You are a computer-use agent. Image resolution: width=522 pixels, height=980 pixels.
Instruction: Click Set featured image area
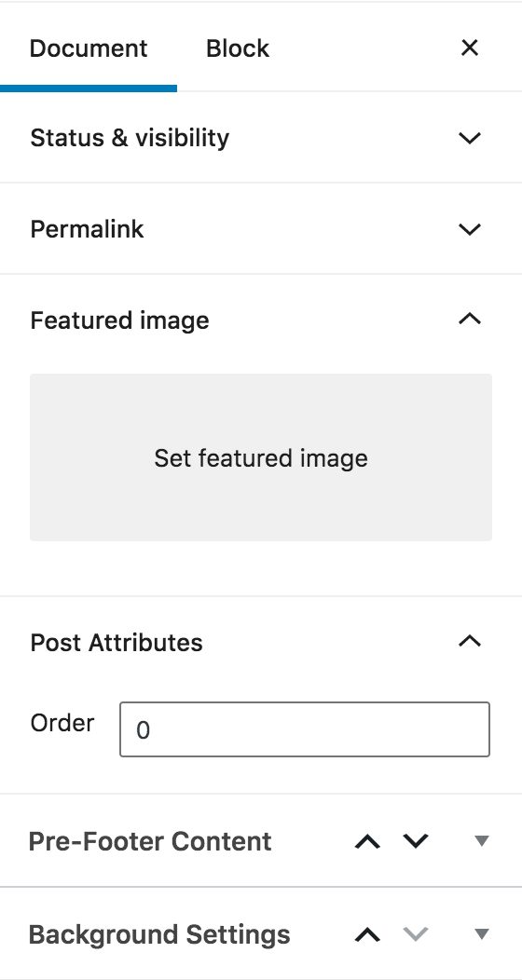pyautogui.click(x=261, y=457)
